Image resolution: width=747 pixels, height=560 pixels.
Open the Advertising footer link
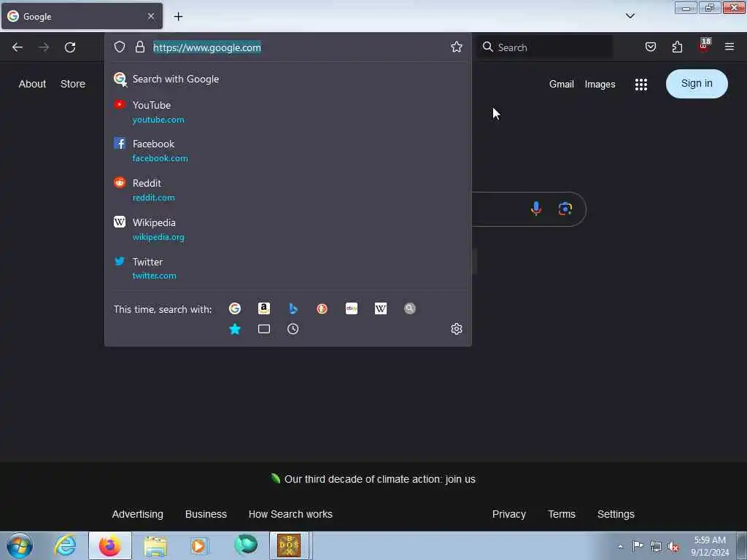tap(138, 514)
